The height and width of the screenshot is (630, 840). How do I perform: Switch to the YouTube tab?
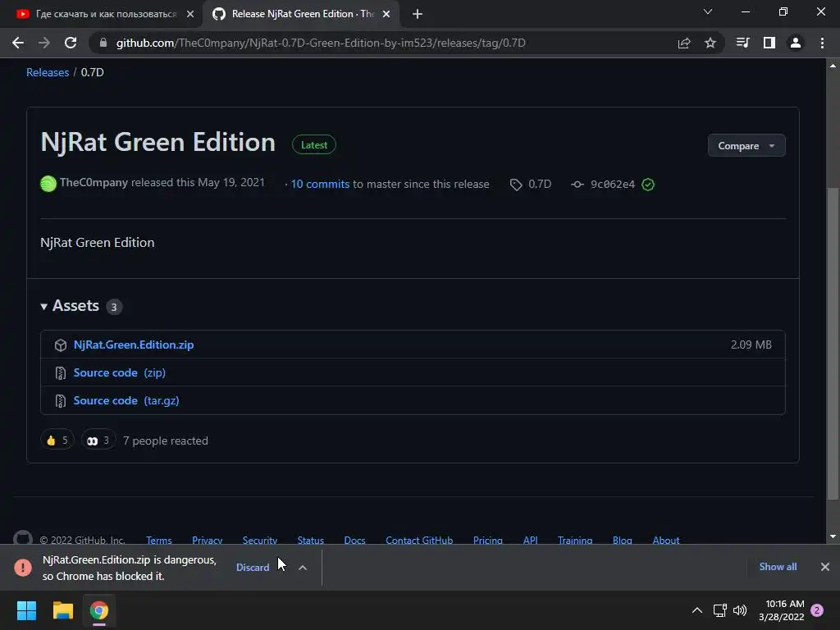(x=101, y=14)
